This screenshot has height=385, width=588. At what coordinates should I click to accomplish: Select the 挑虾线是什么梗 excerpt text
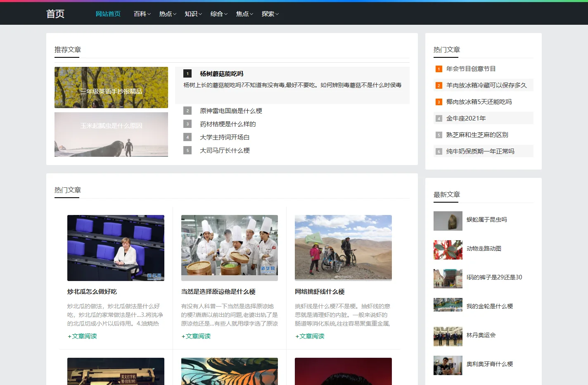(x=343, y=315)
